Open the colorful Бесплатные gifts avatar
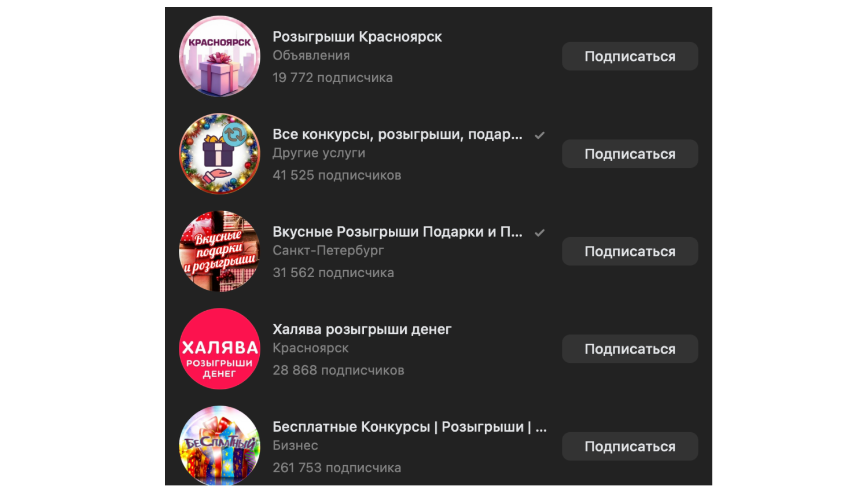The width and height of the screenshot is (868, 497). click(x=219, y=445)
